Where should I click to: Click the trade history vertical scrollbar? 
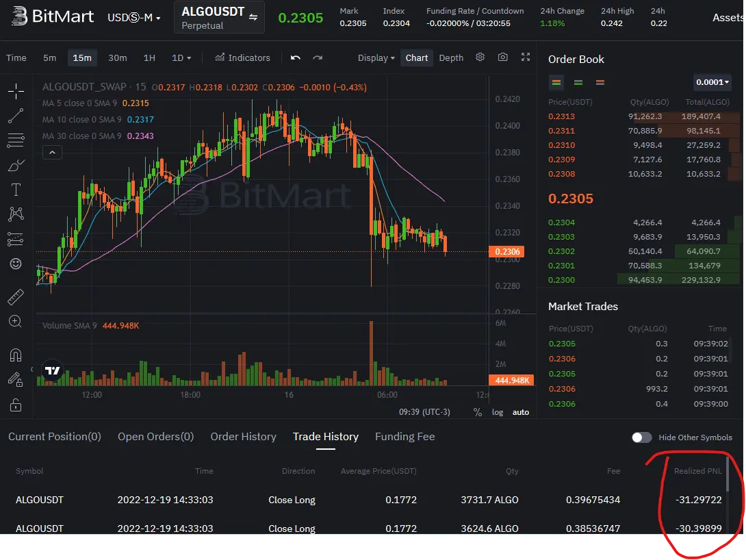click(x=728, y=474)
